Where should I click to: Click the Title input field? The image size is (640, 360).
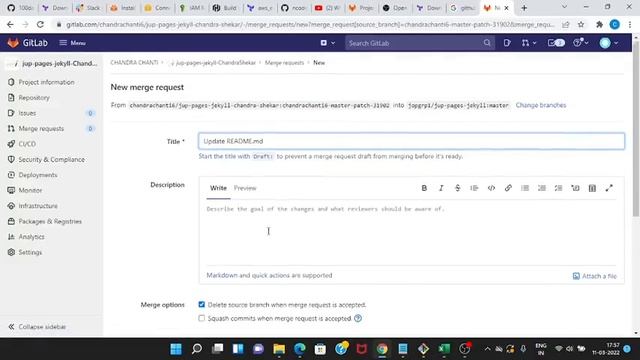pyautogui.click(x=411, y=141)
